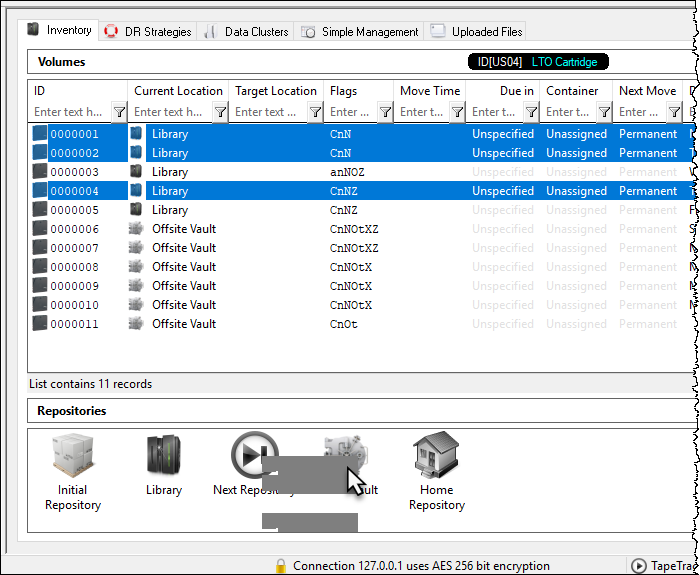The width and height of the screenshot is (700, 575).
Task: Sort by Flags column header
Action: [358, 91]
